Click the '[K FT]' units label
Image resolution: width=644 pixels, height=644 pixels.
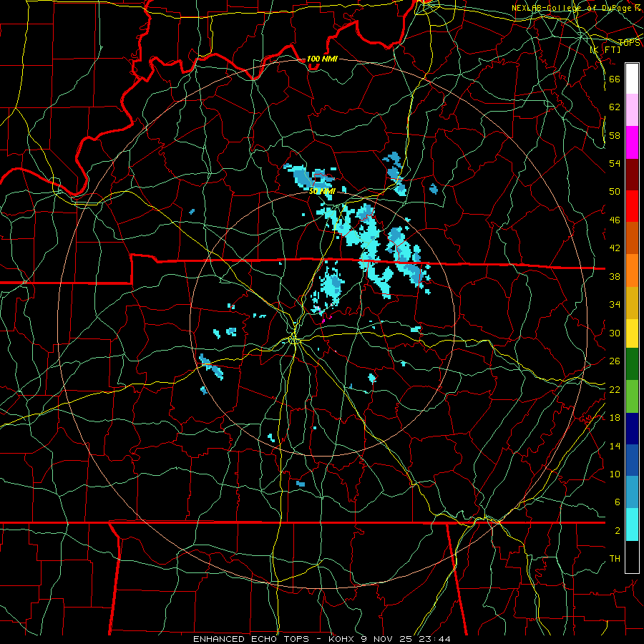click(x=605, y=49)
